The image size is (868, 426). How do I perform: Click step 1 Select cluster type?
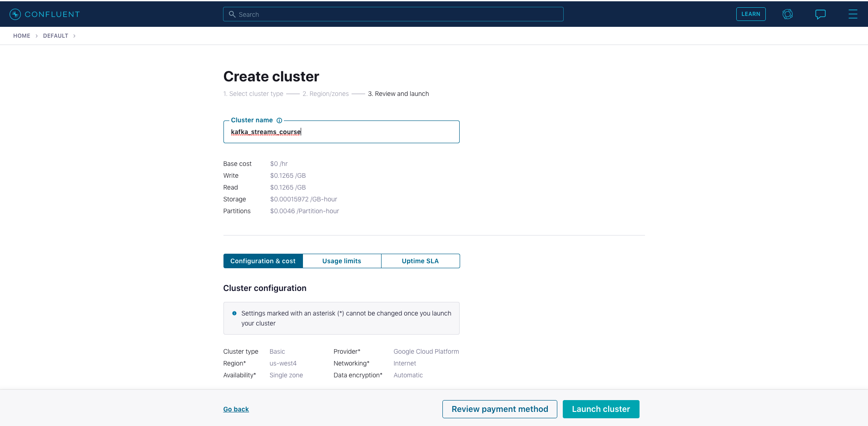pyautogui.click(x=253, y=94)
